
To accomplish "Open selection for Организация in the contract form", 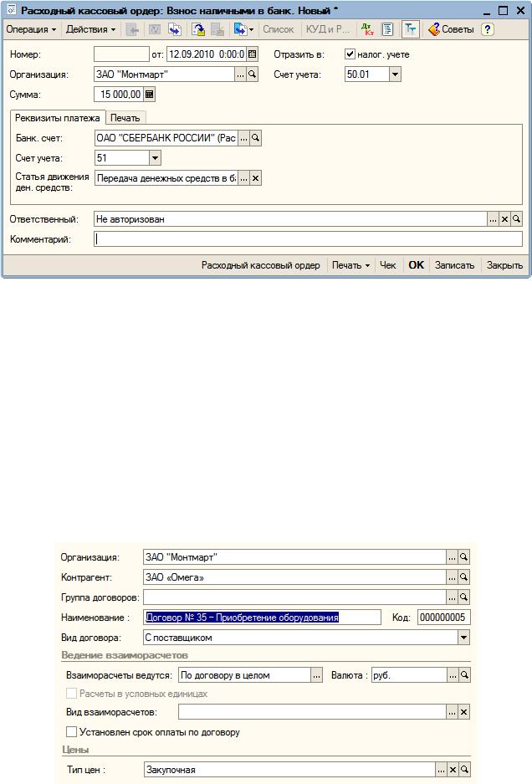I will pyautogui.click(x=452, y=557).
